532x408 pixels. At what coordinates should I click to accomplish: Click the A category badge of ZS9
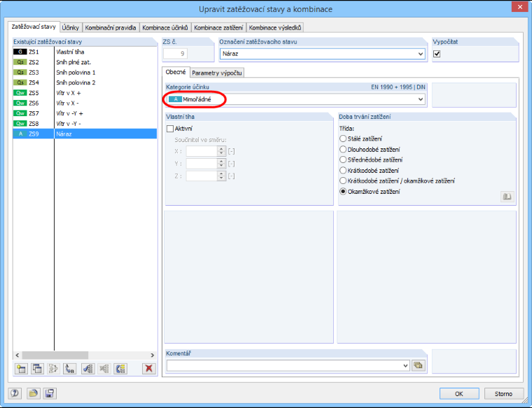[20, 134]
